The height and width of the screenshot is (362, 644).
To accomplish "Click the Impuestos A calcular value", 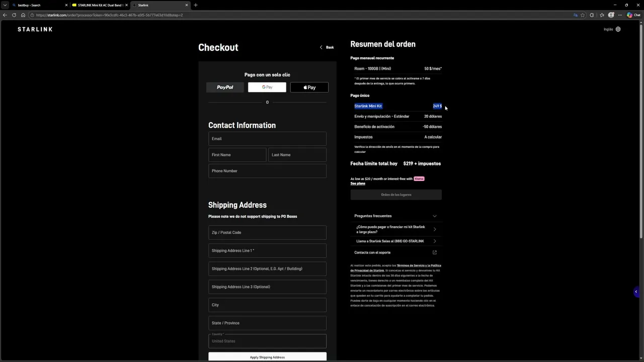I will [433, 137].
